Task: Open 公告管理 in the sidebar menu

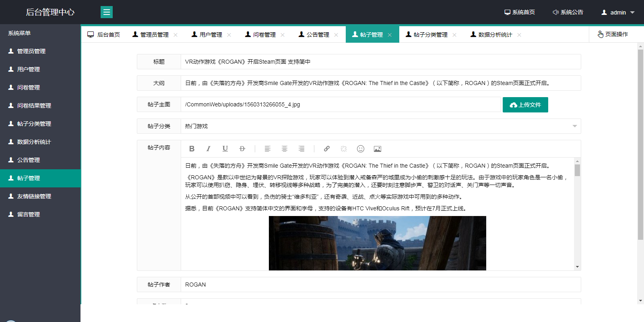Action: coord(40,160)
